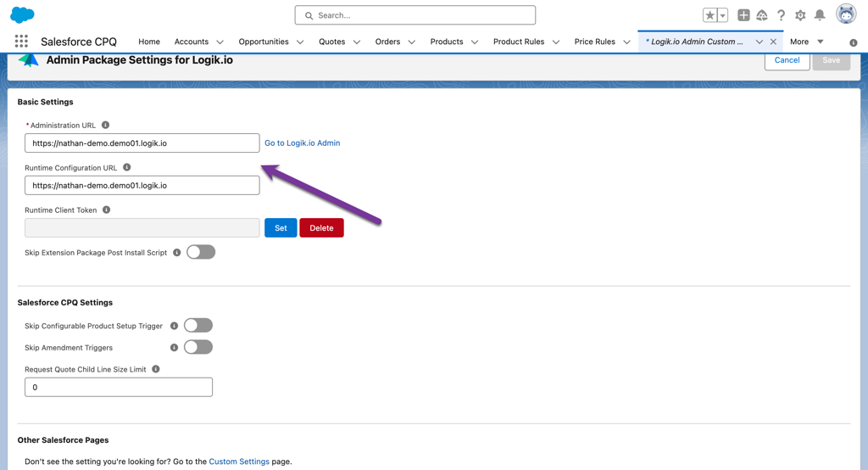The height and width of the screenshot is (470, 868).
Task: Click the search magnifier icon
Action: click(309, 15)
